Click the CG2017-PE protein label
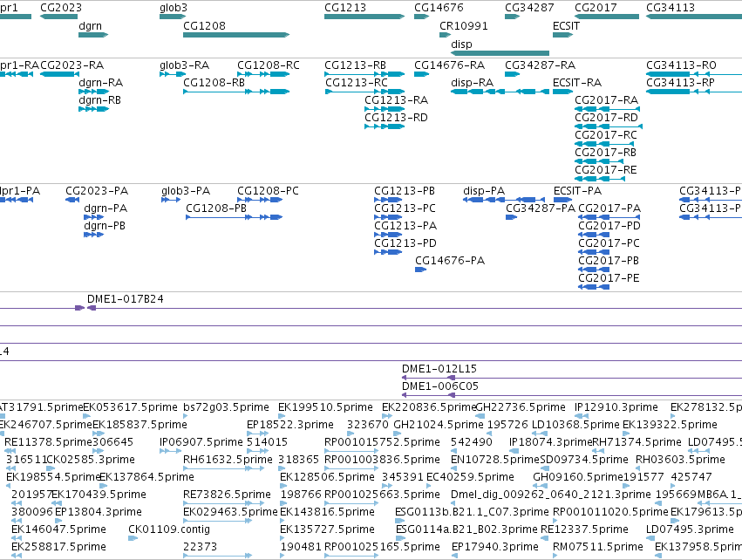742x560 pixels. pos(609,278)
